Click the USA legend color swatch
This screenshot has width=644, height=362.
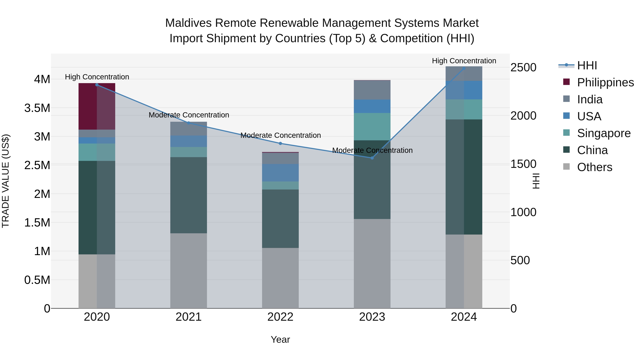click(x=566, y=116)
